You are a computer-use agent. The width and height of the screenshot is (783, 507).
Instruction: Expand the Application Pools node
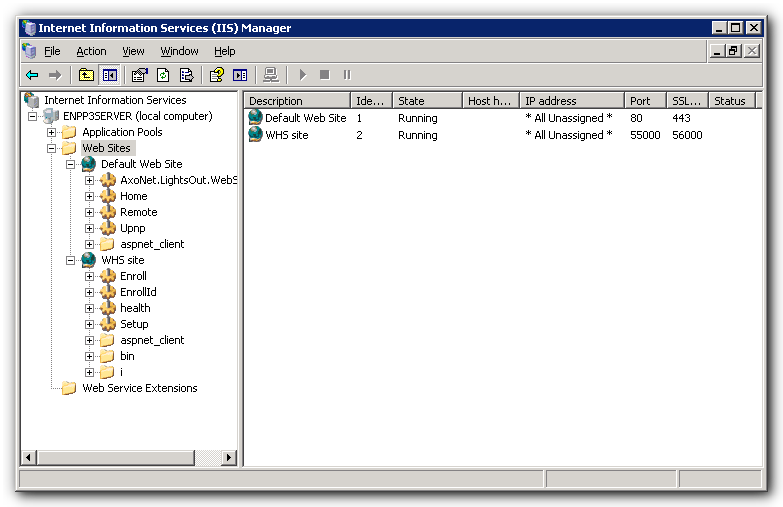coord(51,132)
